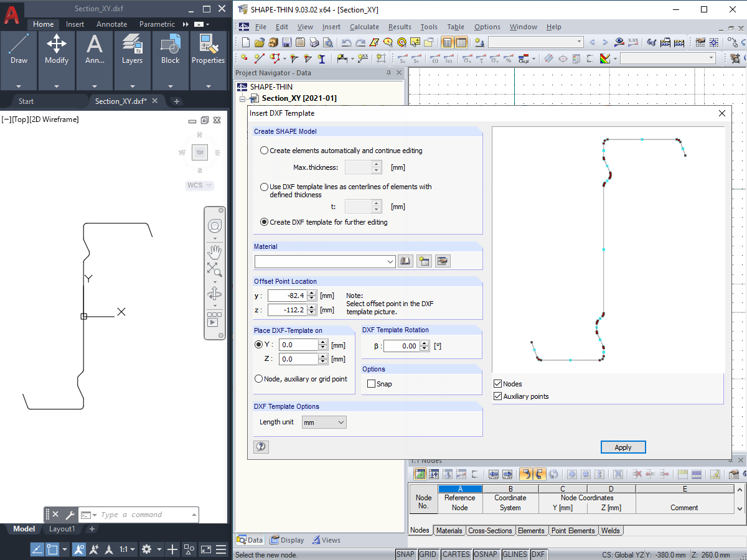This screenshot has width=747, height=560.
Task: Select the 'Use DXF template lines as centerlines' radio button
Action: (x=264, y=186)
